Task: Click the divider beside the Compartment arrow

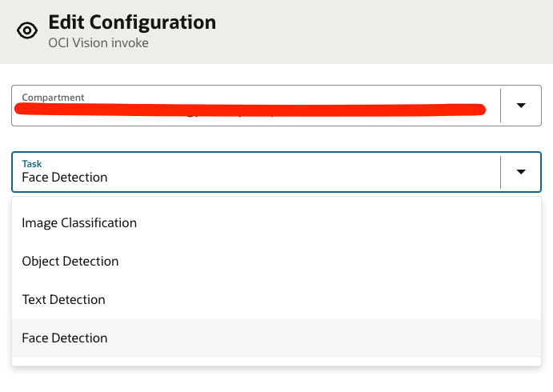Action: click(x=500, y=106)
